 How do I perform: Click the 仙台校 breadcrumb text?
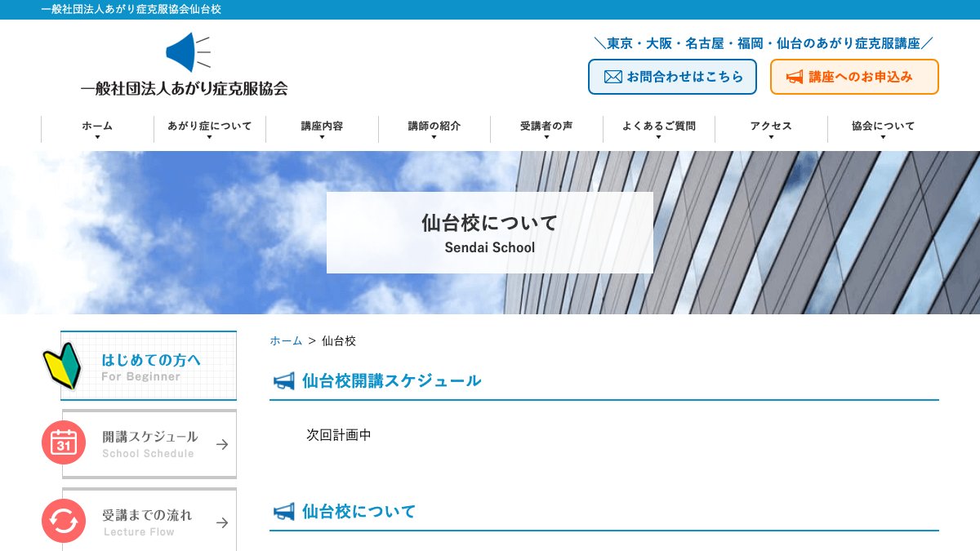339,341
